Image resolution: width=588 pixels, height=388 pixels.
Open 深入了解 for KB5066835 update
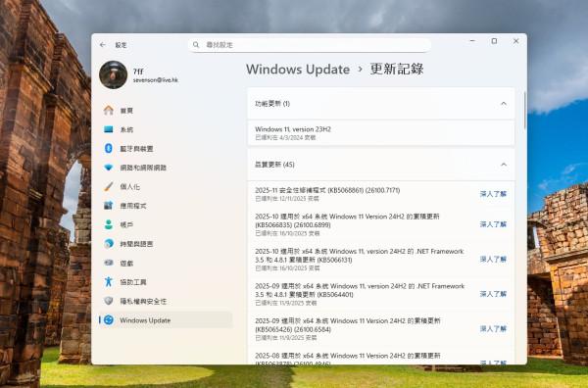(493, 224)
